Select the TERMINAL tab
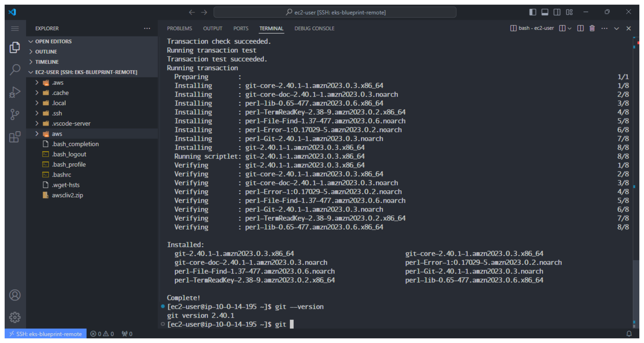This screenshot has height=343, width=644. 271,29
